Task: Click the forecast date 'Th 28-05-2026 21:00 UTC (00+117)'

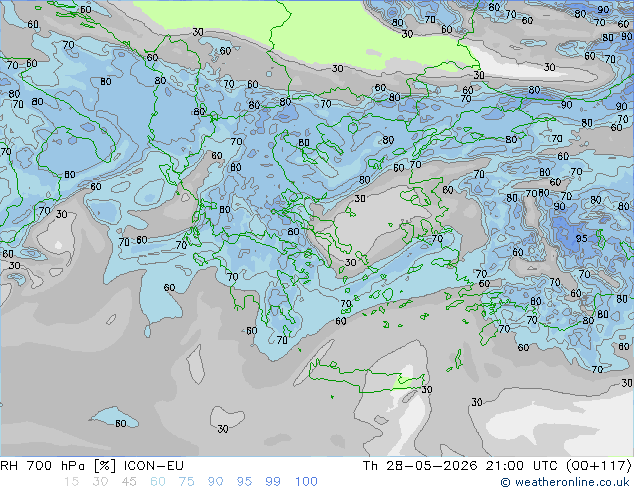Action: (497, 466)
